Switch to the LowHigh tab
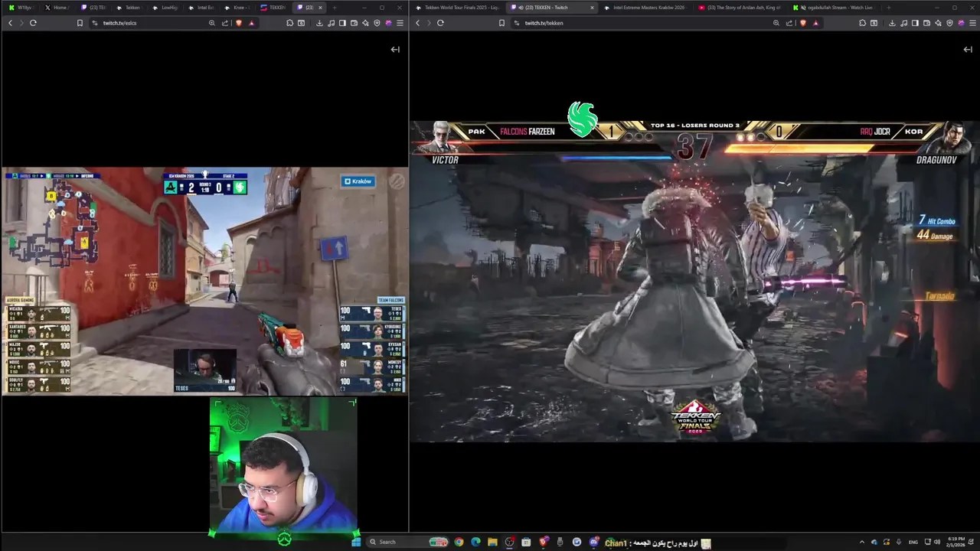 [165, 8]
